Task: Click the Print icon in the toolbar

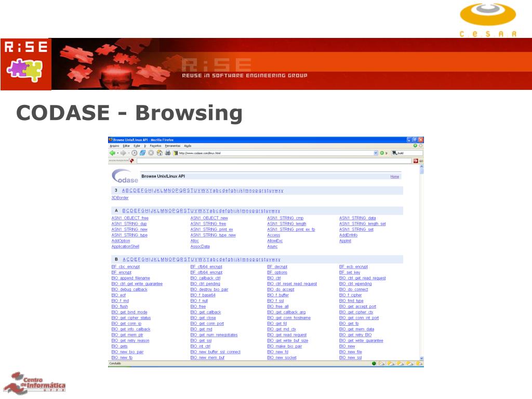Action: pos(168,153)
